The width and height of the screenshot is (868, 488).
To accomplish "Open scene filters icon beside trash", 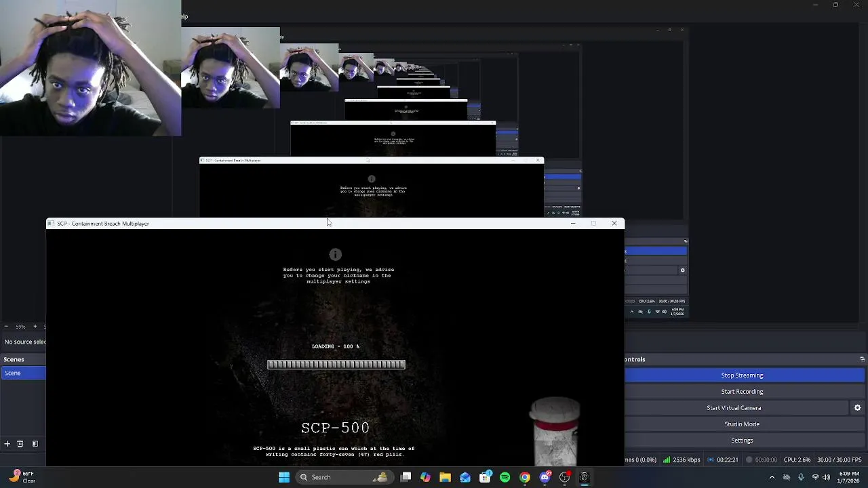I will 35,444.
